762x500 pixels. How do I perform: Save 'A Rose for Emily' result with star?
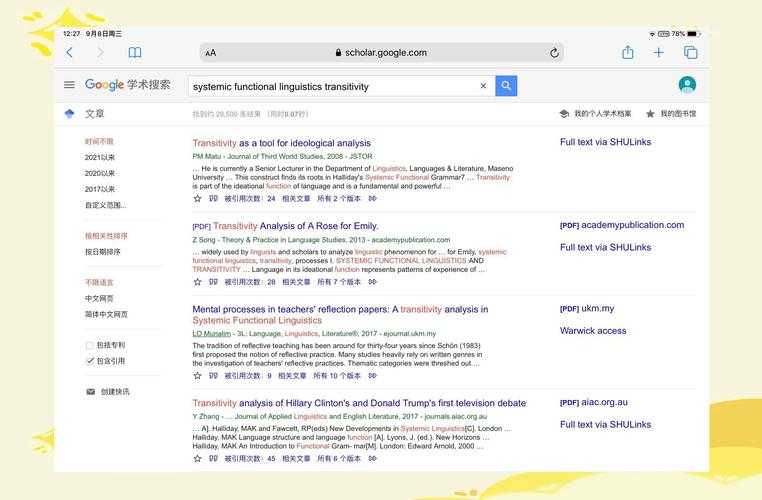pyautogui.click(x=197, y=282)
